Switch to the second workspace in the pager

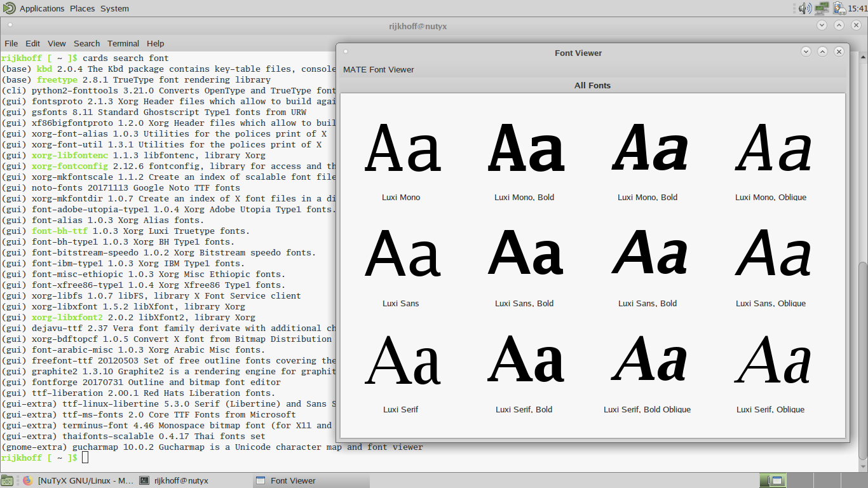[799, 481]
